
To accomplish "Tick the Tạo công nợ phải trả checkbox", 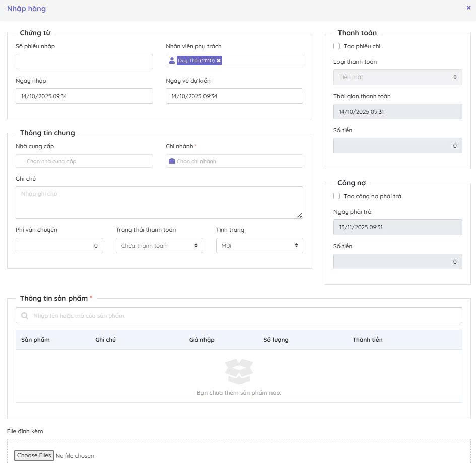I will tap(337, 196).
